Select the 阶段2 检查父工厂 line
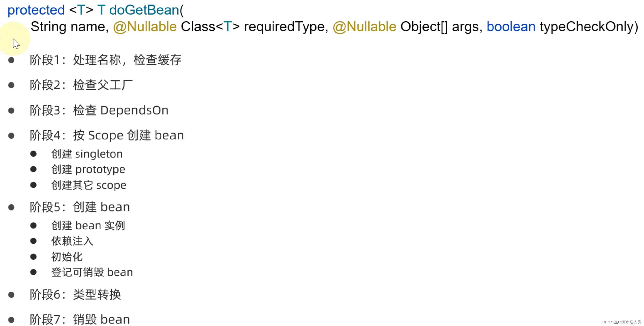This screenshot has height=326, width=644. (81, 85)
